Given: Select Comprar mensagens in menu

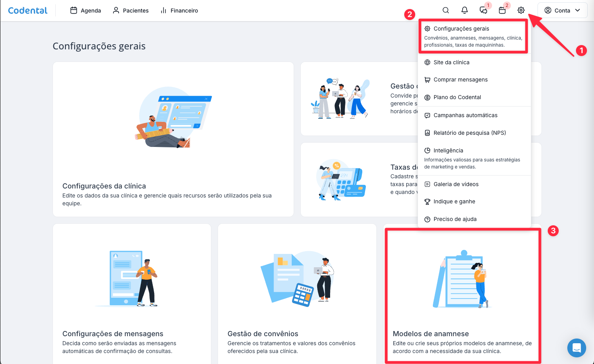Looking at the screenshot, I should pos(460,80).
